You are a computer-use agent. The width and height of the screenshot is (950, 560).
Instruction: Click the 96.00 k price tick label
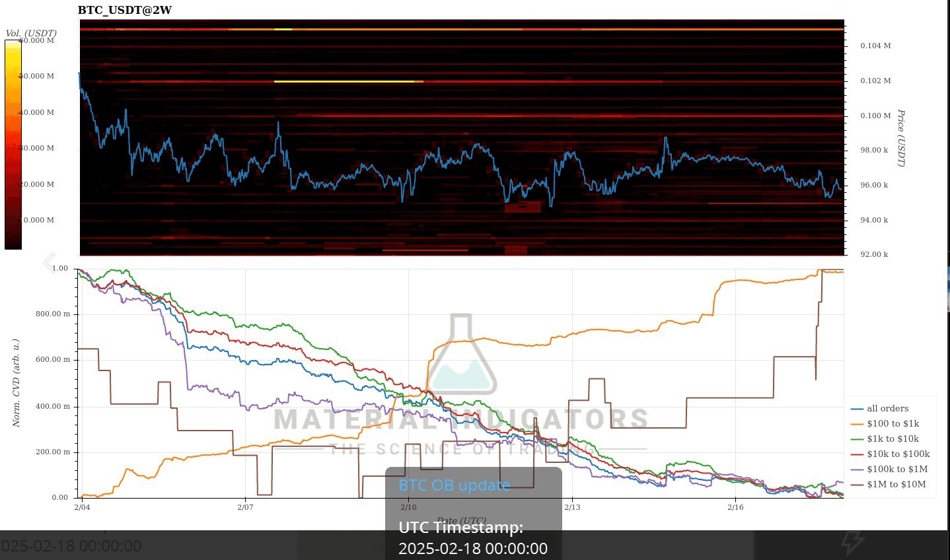point(874,185)
